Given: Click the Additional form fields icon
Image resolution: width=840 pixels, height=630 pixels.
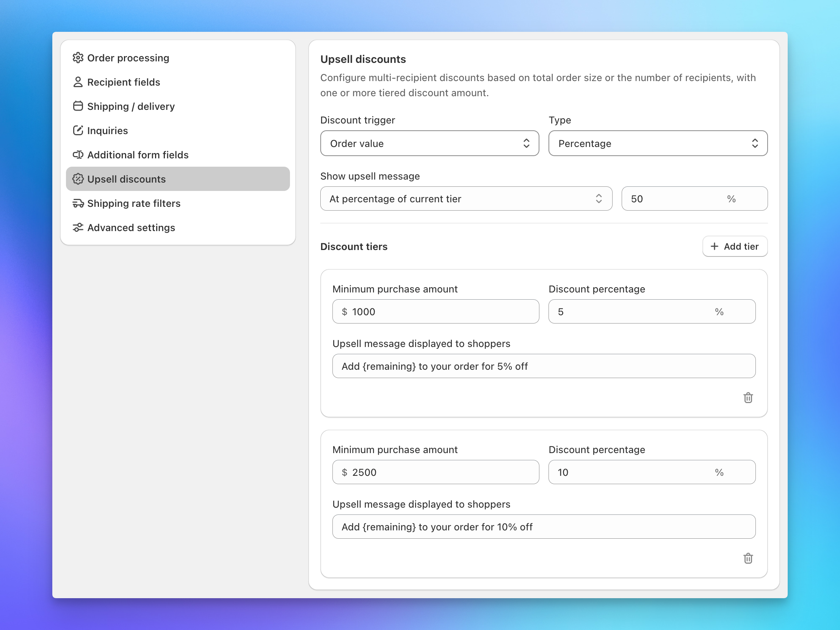Looking at the screenshot, I should point(78,155).
